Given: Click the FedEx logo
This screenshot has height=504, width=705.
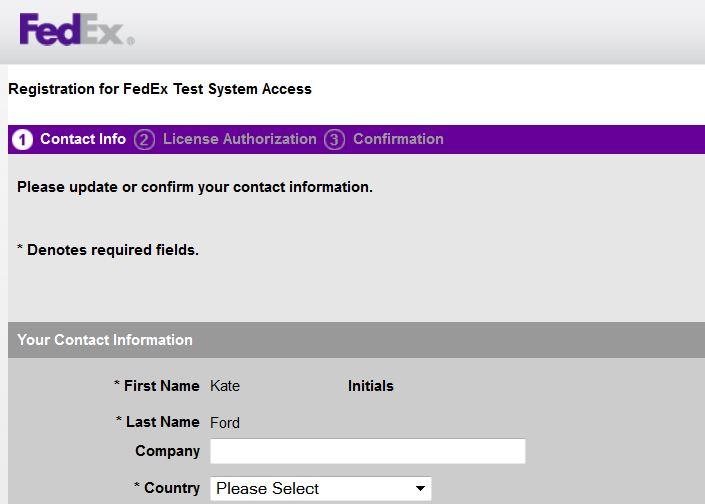Looking at the screenshot, I should click(x=76, y=30).
